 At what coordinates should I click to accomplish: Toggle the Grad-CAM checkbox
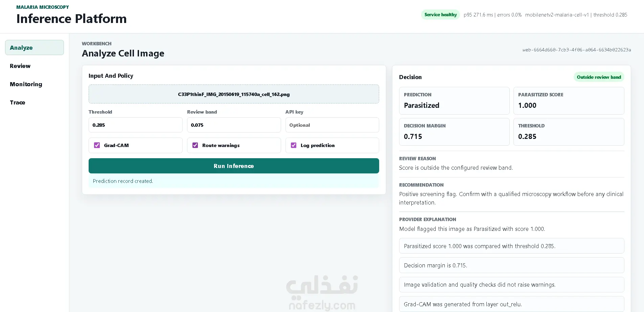click(x=97, y=145)
